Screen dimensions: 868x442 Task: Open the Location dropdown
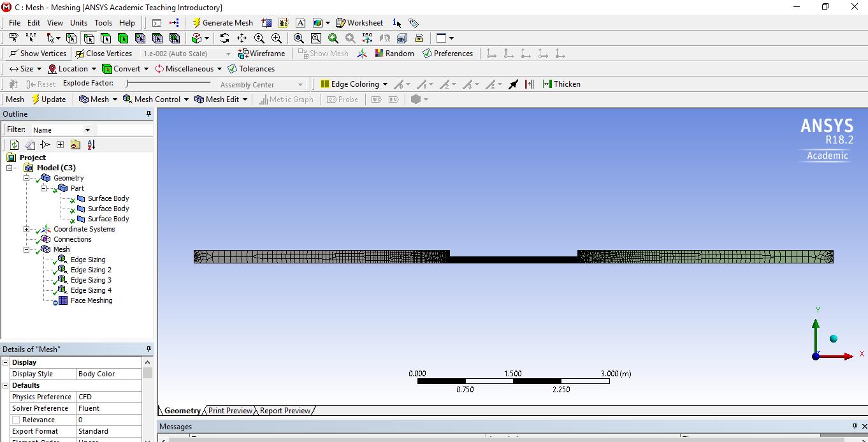71,69
